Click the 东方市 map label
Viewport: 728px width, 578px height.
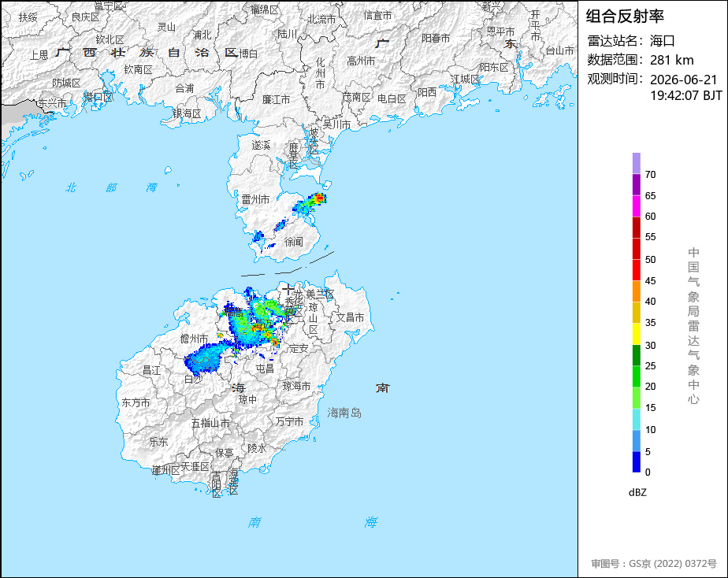pos(136,402)
